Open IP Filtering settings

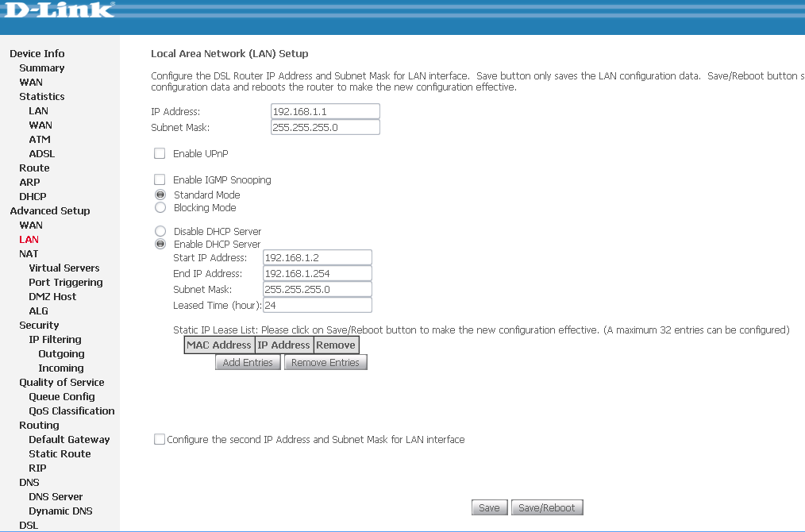pyautogui.click(x=55, y=339)
